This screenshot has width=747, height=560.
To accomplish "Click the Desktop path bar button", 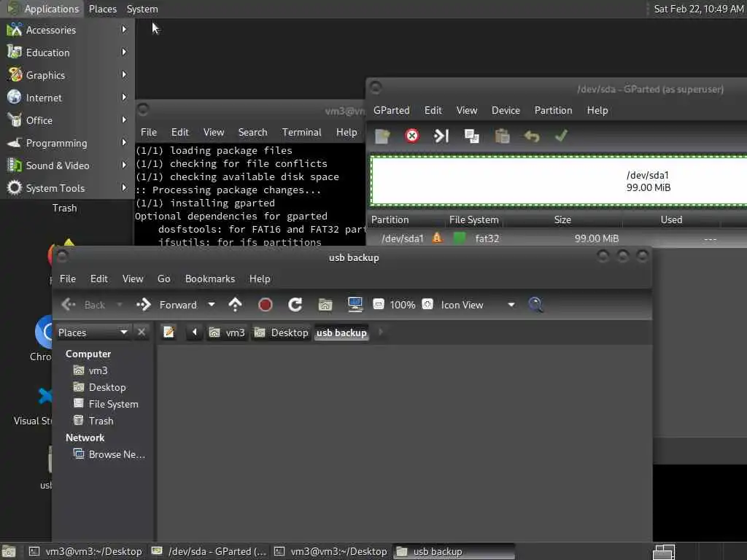I will click(281, 332).
